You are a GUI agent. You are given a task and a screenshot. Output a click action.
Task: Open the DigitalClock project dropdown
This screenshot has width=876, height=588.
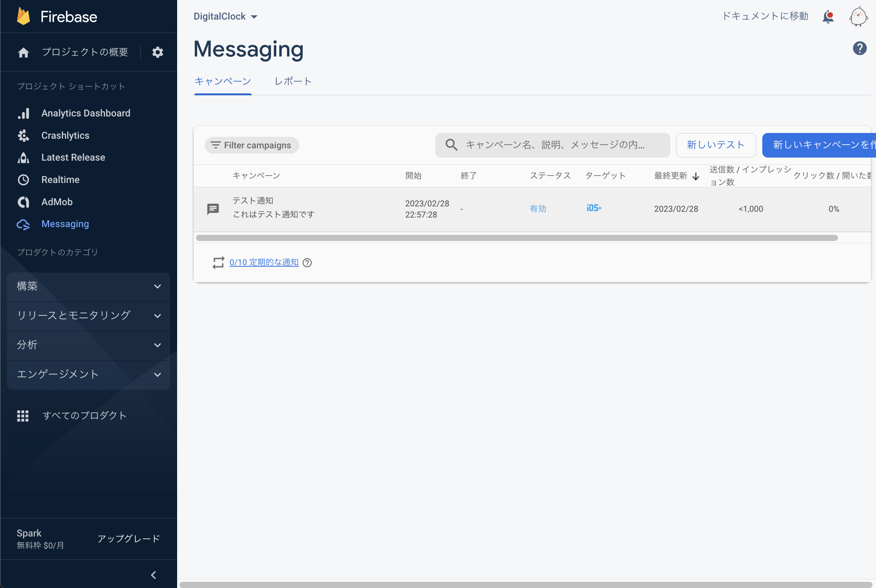tap(225, 16)
